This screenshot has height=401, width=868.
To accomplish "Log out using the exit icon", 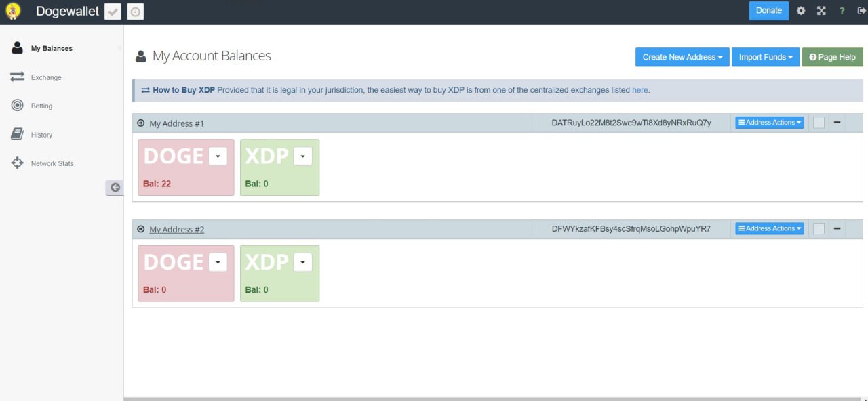I will [x=861, y=11].
